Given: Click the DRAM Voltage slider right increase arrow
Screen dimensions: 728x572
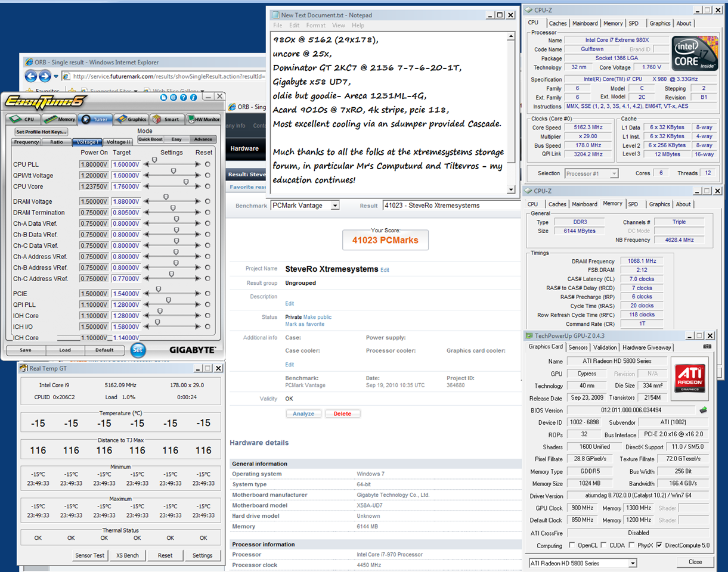Looking at the screenshot, I should (x=199, y=201).
